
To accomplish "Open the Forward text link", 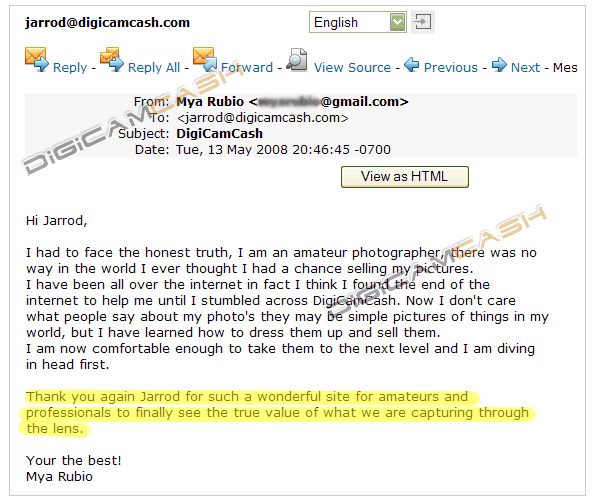I will pos(247,68).
